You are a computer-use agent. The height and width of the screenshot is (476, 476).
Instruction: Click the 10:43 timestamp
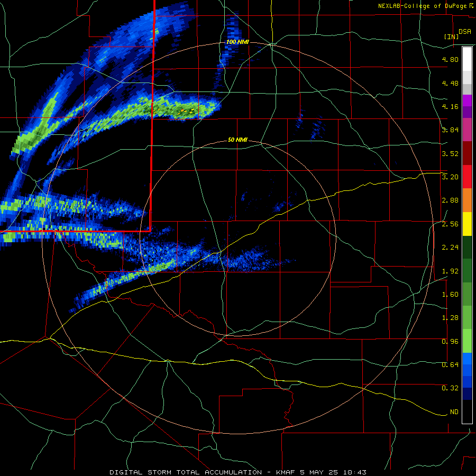(355, 472)
